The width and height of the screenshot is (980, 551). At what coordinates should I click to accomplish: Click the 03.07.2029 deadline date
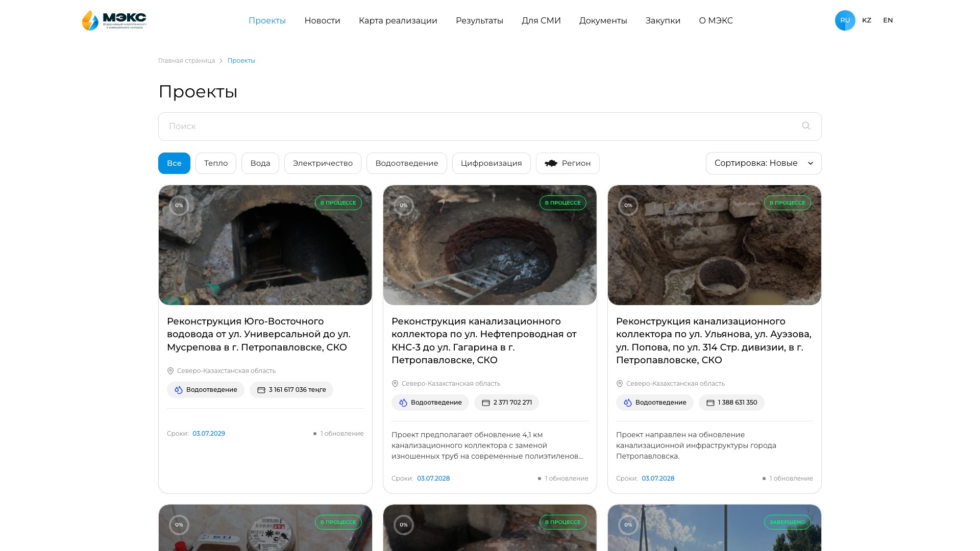(209, 434)
